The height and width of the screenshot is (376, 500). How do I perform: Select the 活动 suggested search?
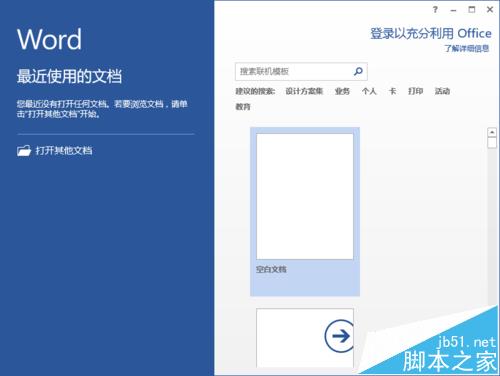coord(442,91)
